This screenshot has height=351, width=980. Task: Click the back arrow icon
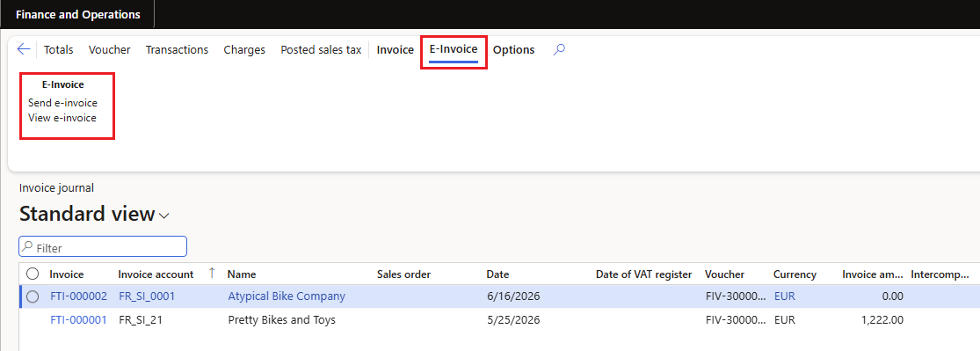click(24, 49)
